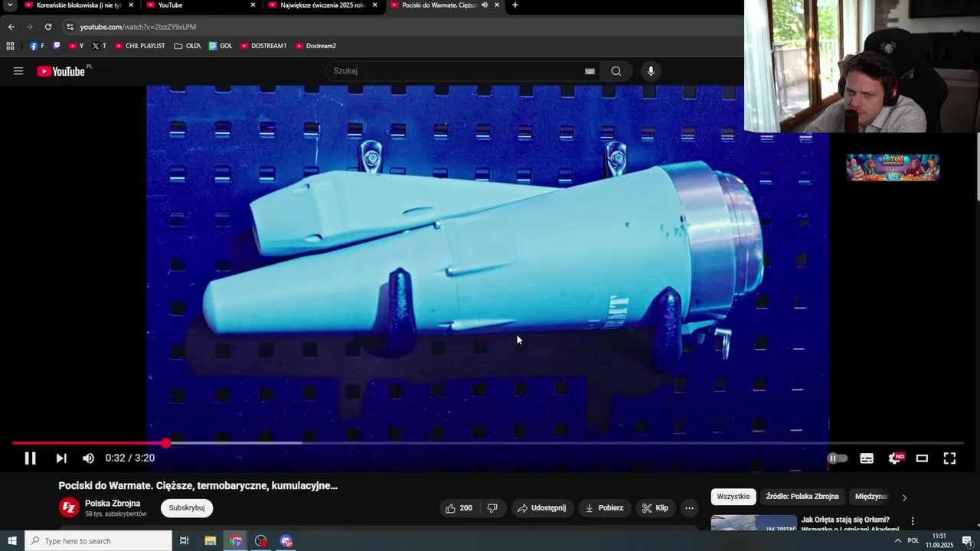Viewport: 980px width, 551px height.
Task: Click the red playhead scrubber dot
Action: 166,443
